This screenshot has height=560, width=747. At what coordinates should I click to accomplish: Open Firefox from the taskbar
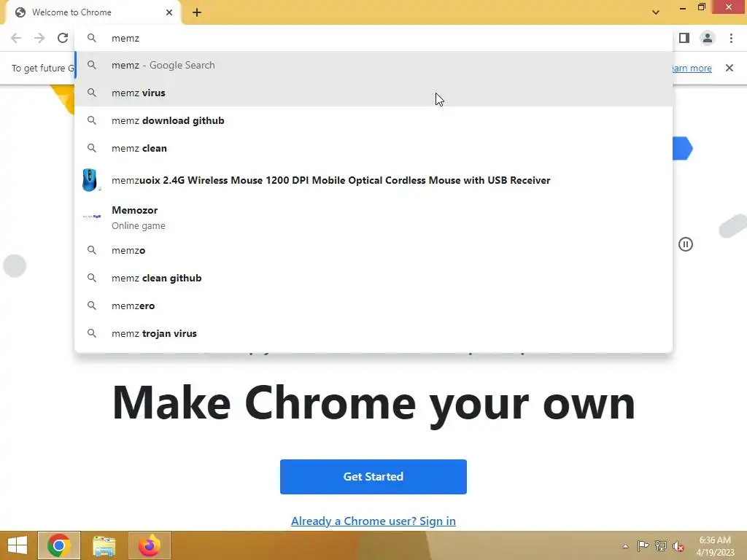click(x=150, y=545)
